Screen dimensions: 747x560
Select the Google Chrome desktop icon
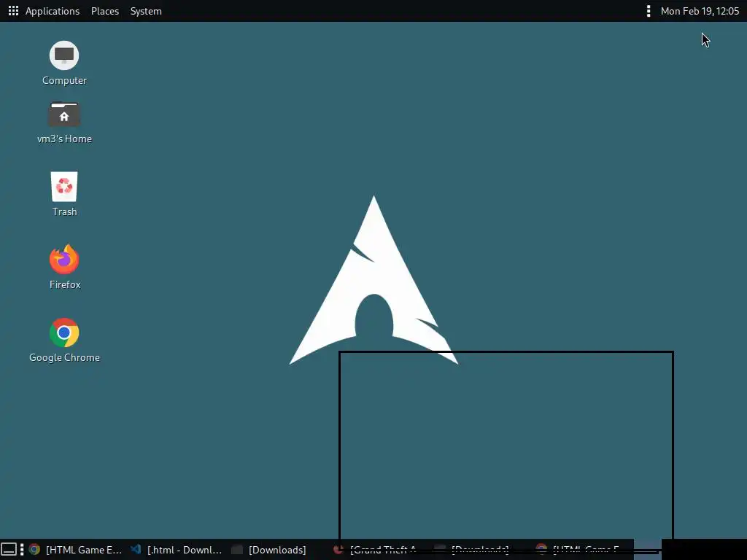pyautogui.click(x=64, y=341)
